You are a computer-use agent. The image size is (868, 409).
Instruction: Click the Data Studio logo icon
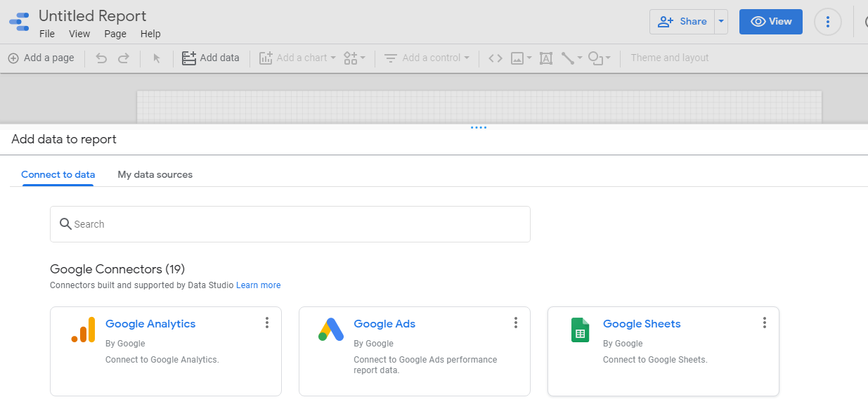click(19, 21)
